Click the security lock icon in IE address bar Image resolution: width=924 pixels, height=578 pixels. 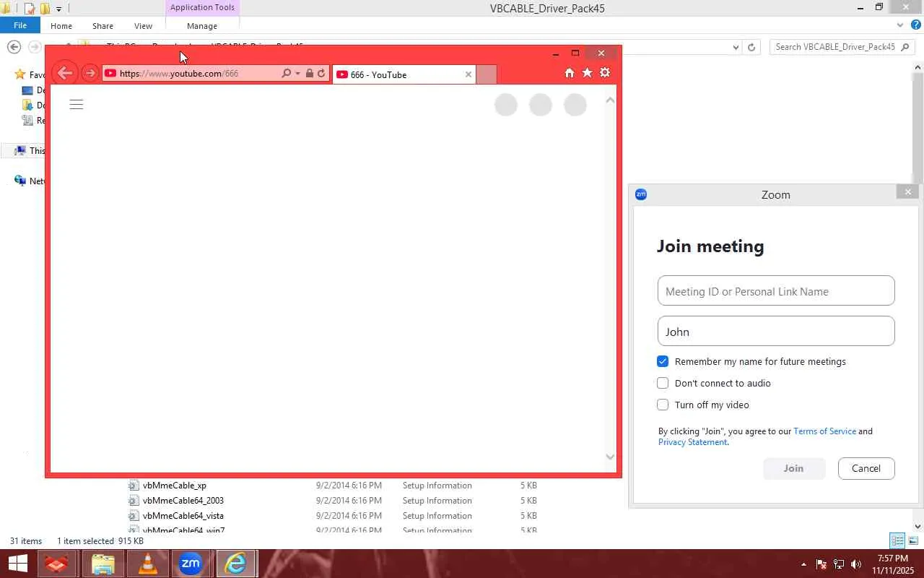[310, 73]
